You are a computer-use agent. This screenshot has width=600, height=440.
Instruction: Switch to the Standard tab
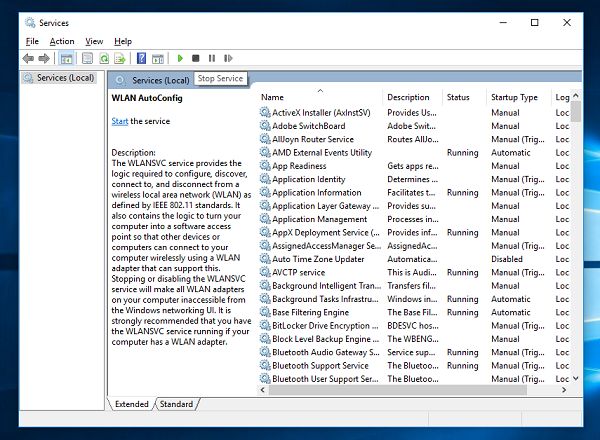point(176,404)
